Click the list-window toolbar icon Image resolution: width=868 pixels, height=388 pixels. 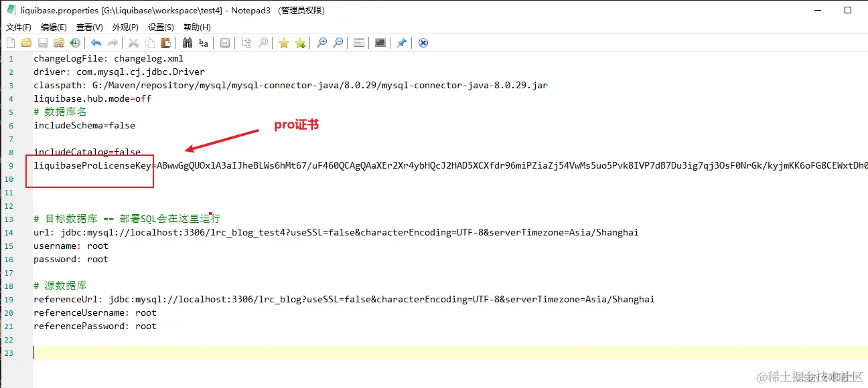click(x=359, y=43)
